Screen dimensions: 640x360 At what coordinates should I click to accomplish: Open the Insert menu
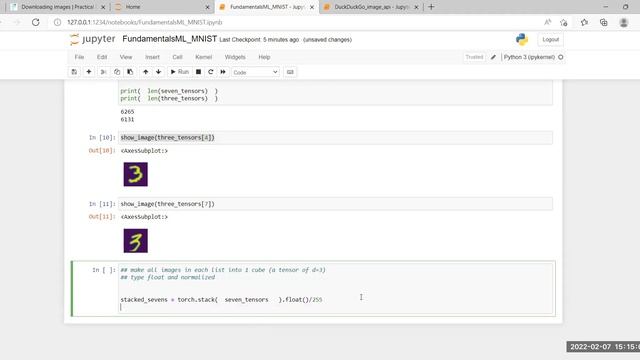152,57
